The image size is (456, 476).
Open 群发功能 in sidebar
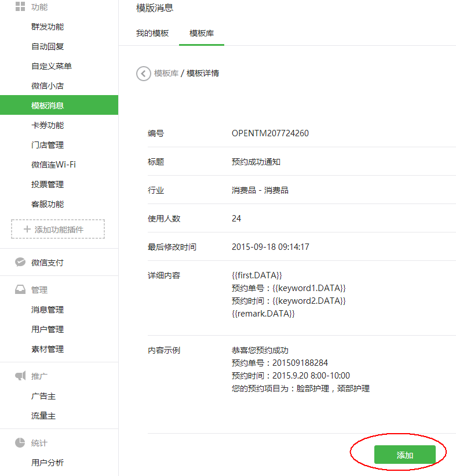point(48,27)
